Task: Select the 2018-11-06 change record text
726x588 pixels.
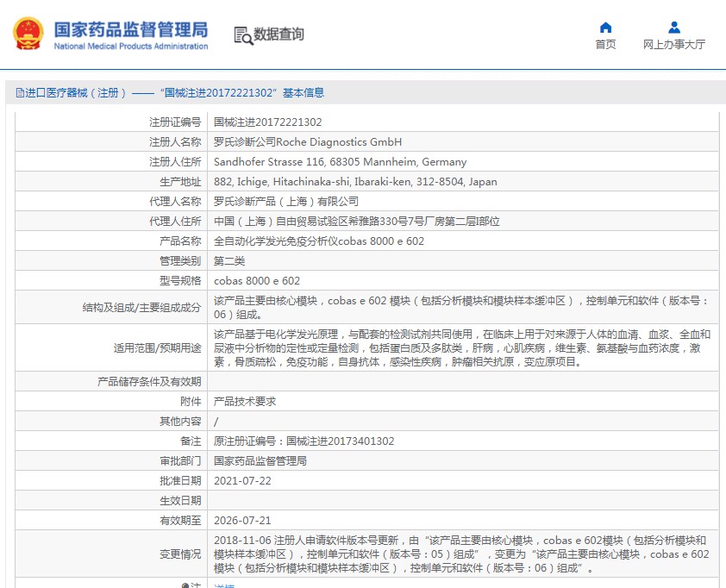Action: pyautogui.click(x=461, y=554)
